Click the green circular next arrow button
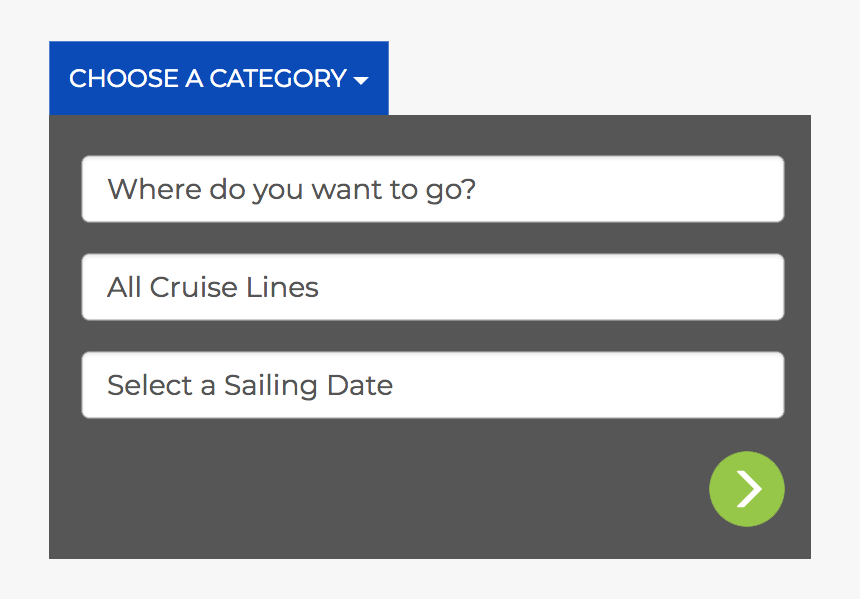This screenshot has height=599, width=860. [746, 489]
